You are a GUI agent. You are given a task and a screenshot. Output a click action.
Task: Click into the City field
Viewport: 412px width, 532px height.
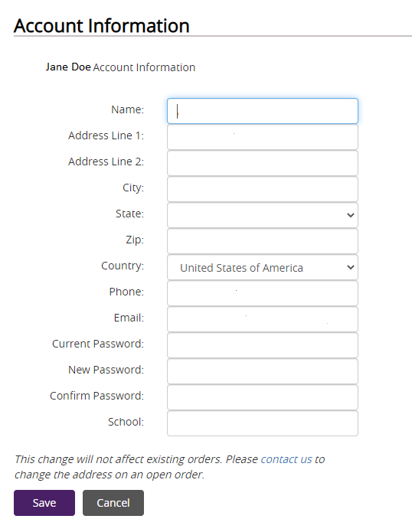(263, 189)
